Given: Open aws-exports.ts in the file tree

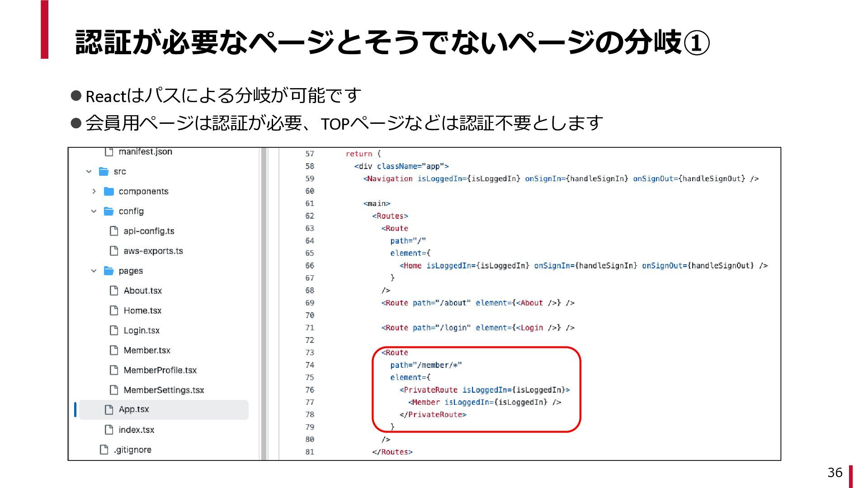Looking at the screenshot, I should click(x=153, y=251).
